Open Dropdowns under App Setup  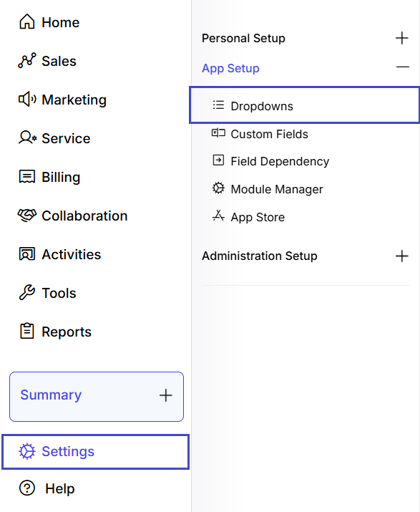tap(305, 105)
